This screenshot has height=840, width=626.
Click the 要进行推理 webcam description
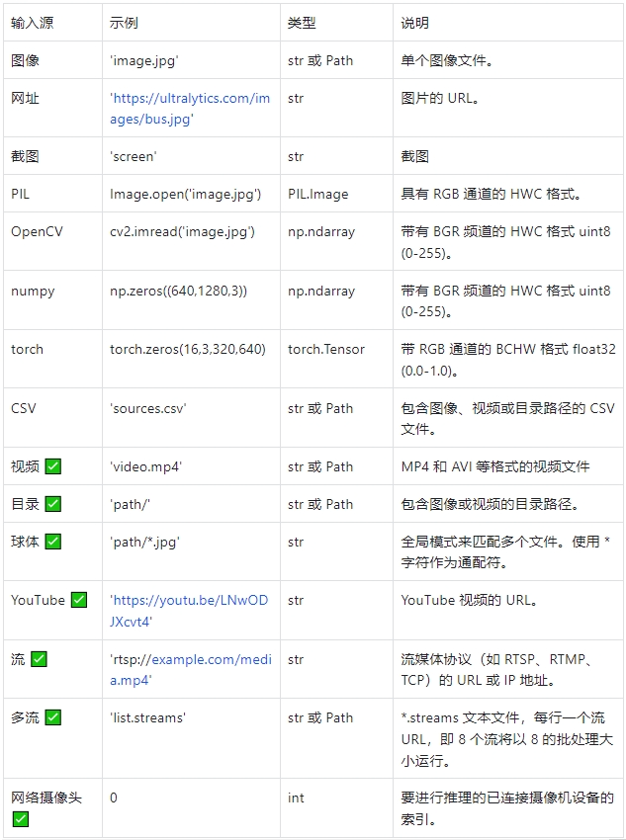point(507,807)
